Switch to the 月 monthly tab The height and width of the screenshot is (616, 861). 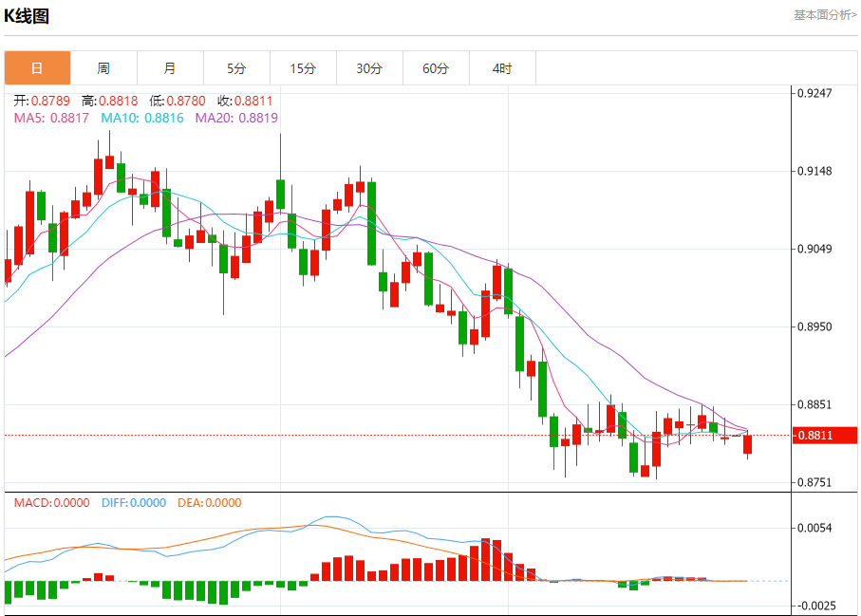(x=170, y=68)
